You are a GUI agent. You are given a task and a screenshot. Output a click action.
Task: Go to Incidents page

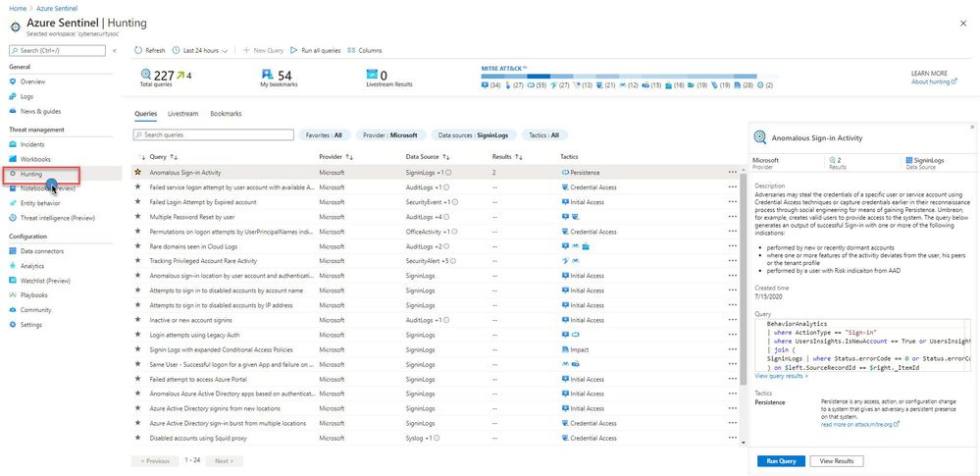tap(32, 144)
